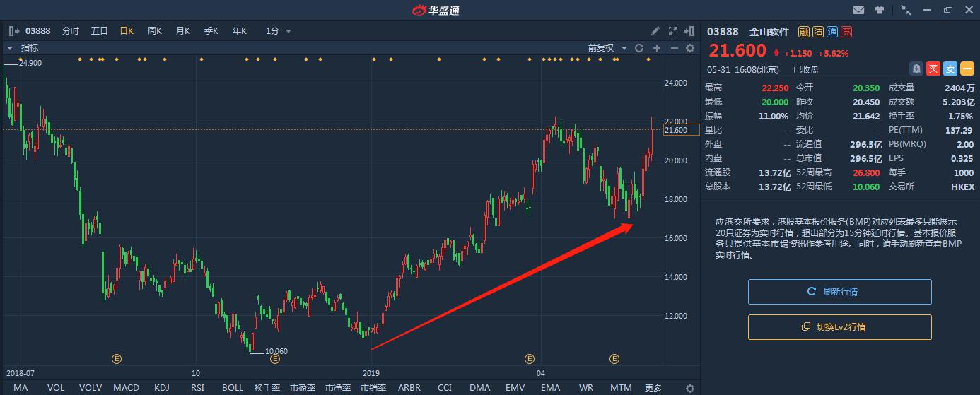
Task: Enable the KDJ indicator
Action: (x=162, y=388)
